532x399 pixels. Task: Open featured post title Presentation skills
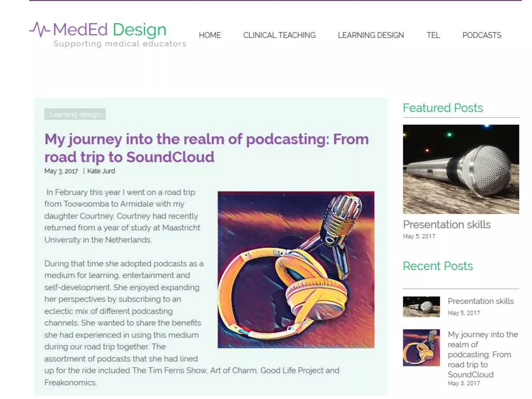pos(447,224)
